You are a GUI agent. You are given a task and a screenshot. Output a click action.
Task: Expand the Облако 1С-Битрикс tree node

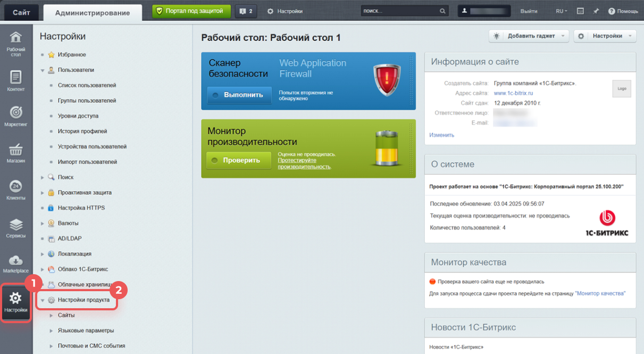(43, 269)
